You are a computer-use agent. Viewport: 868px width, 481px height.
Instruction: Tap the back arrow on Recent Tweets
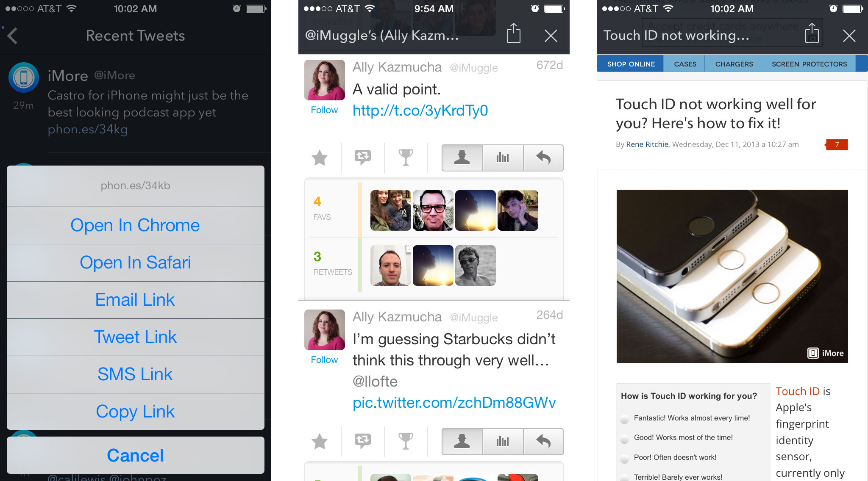tap(13, 36)
